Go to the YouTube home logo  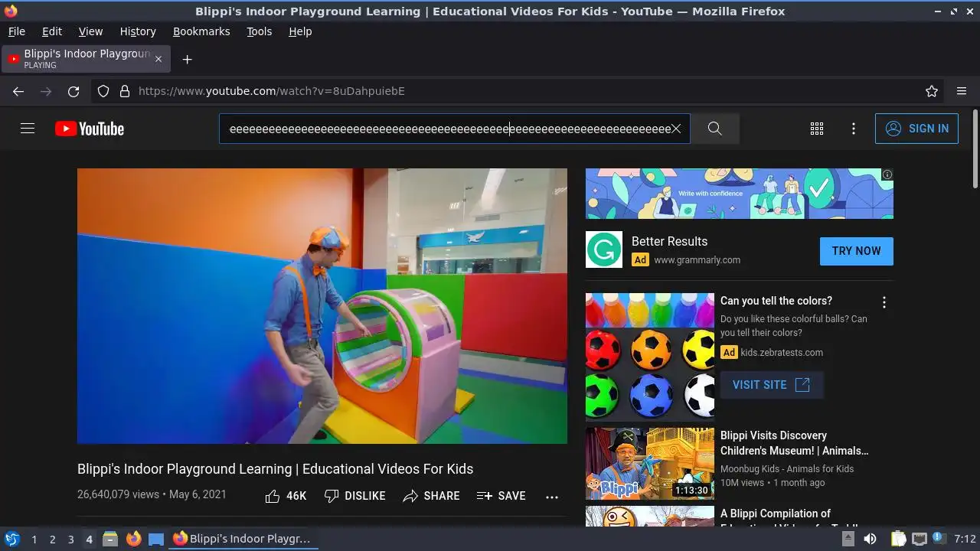pos(90,129)
